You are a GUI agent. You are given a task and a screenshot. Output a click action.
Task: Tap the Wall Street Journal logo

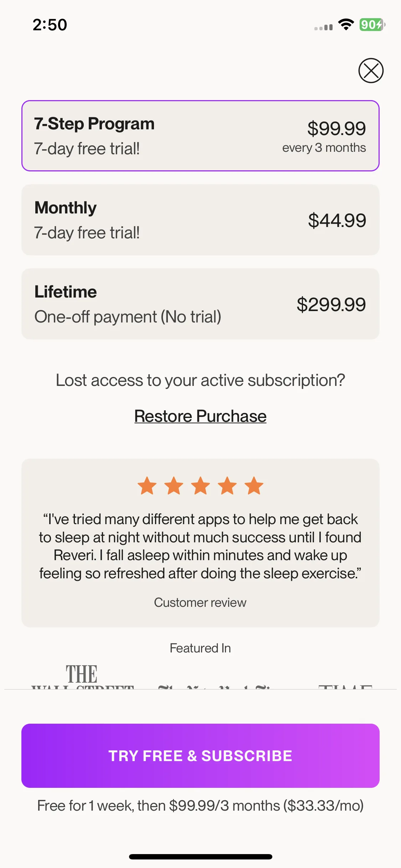point(82,676)
